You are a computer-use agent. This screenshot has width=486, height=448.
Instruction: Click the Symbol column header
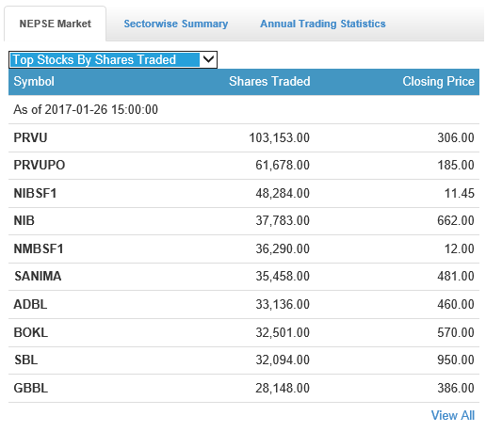tap(34, 82)
